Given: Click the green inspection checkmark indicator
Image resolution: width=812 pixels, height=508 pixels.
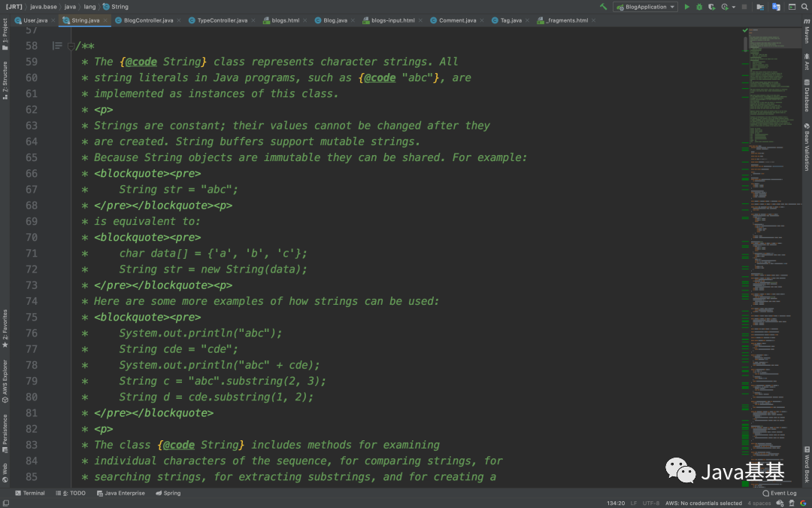Looking at the screenshot, I should tap(745, 31).
